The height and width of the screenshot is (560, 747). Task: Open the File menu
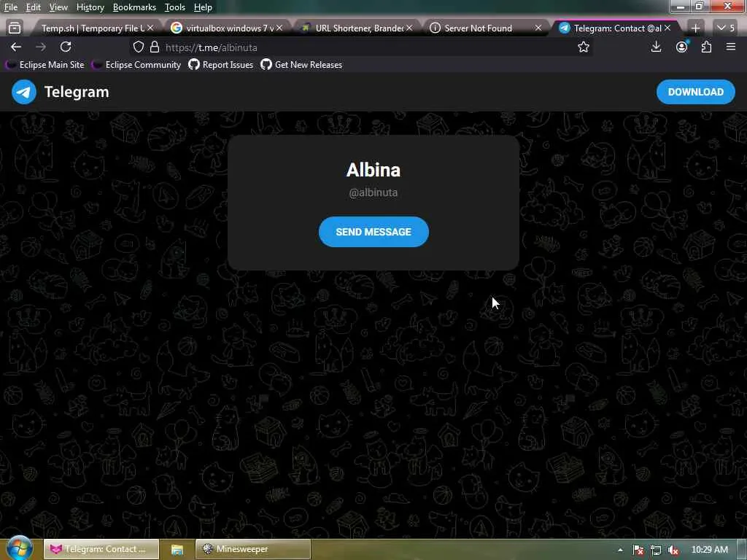(10, 7)
